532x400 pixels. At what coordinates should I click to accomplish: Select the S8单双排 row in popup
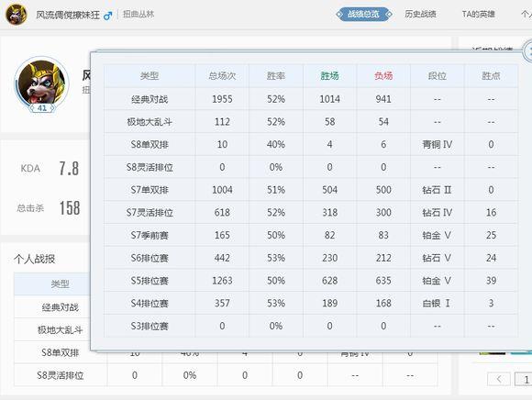(311, 145)
